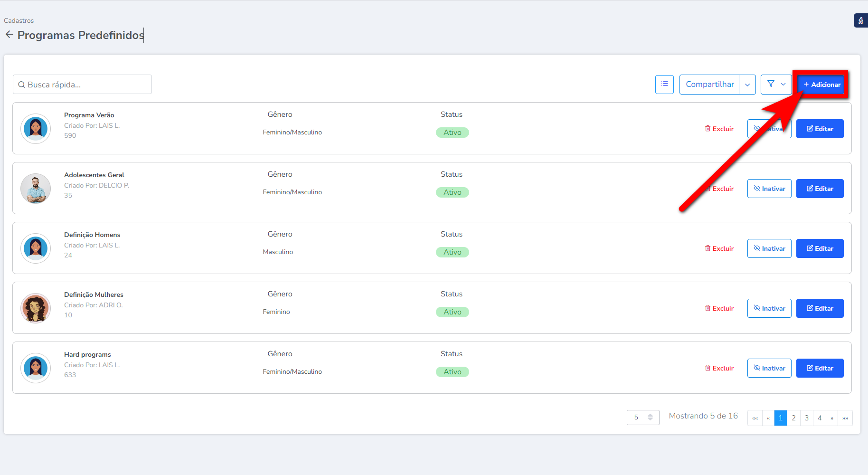This screenshot has width=868, height=475.
Task: Go to page 4 of results
Action: click(x=820, y=418)
